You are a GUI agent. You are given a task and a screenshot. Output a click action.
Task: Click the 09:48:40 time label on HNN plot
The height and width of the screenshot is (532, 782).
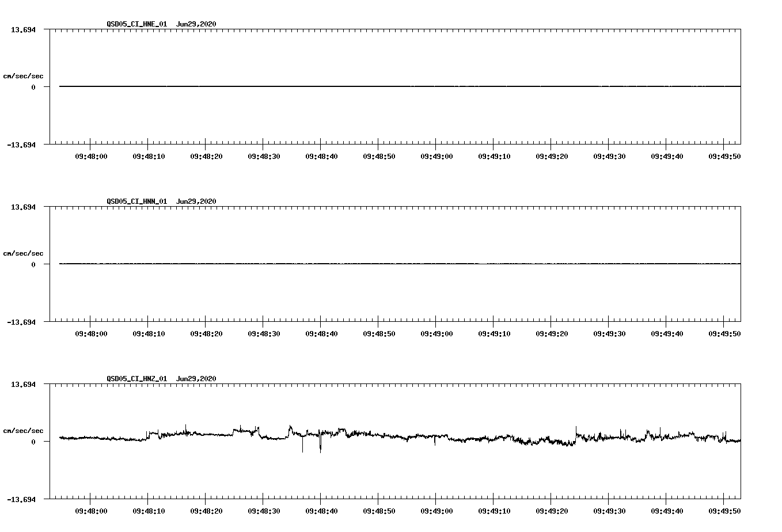(321, 334)
